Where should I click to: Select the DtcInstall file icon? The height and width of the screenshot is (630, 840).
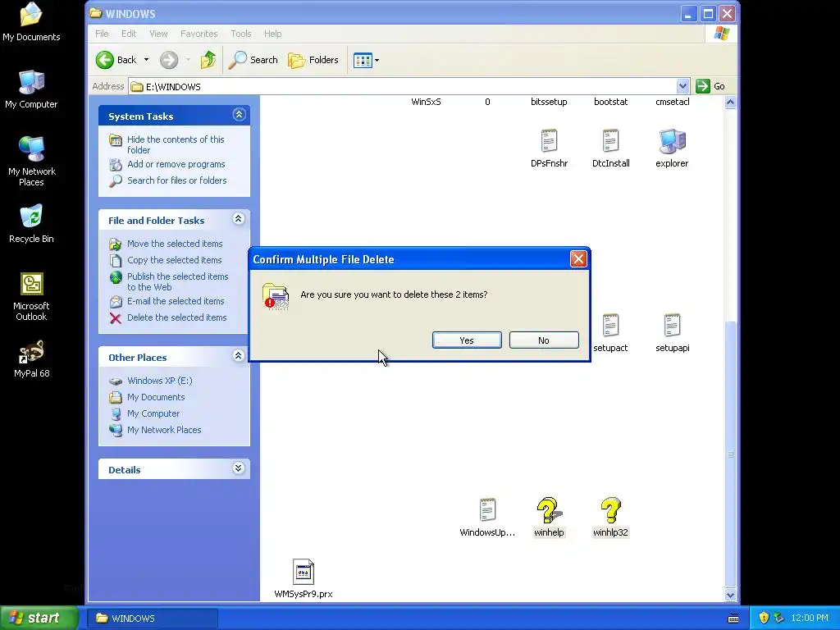click(x=610, y=141)
